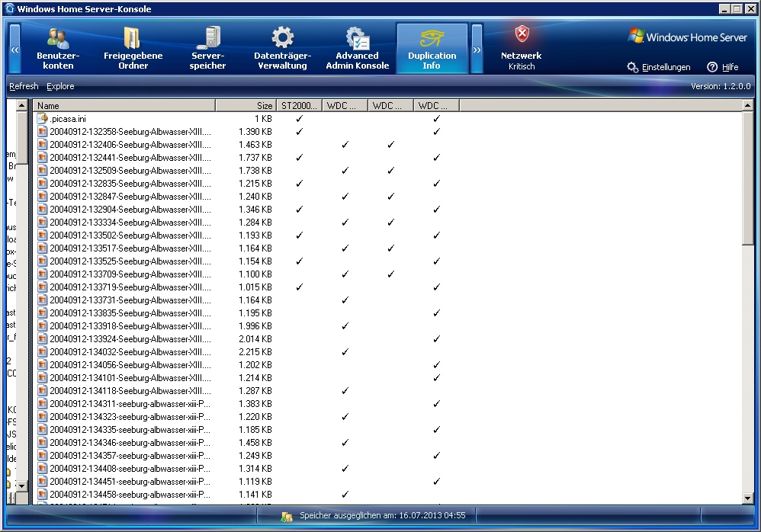Screen dimensions: 761x532
Task: Click icon of 20040912-132847-Seeburg file
Action: pyautogui.click(x=42, y=197)
